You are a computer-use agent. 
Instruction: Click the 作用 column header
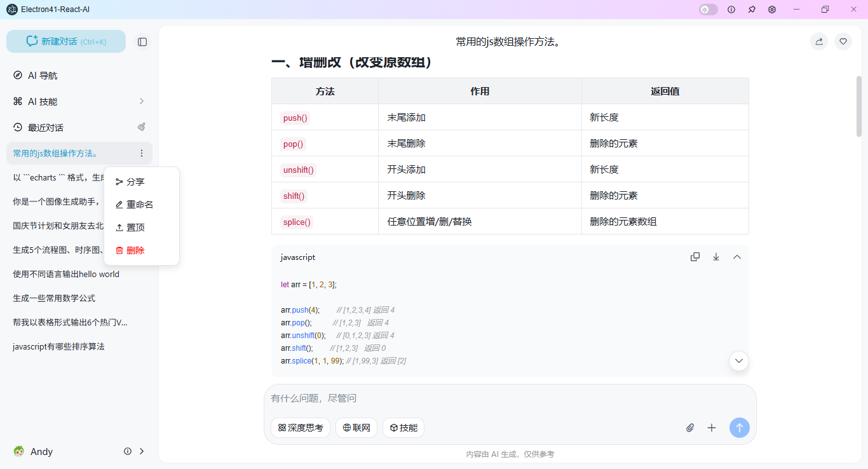pyautogui.click(x=480, y=92)
